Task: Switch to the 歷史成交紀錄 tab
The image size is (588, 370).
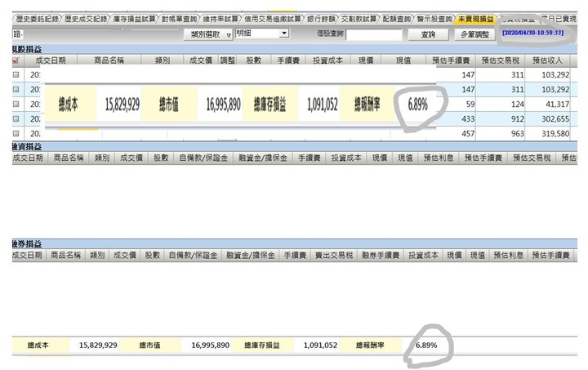Action: point(86,19)
